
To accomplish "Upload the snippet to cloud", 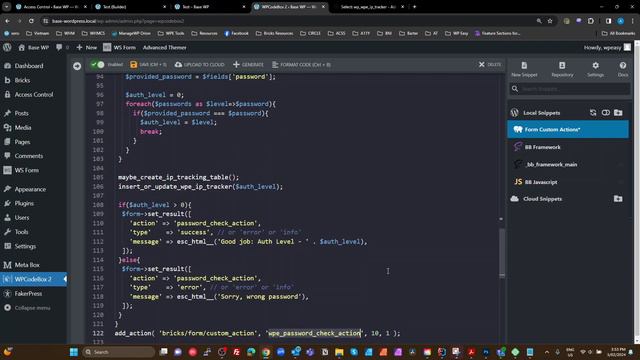I will point(200,64).
